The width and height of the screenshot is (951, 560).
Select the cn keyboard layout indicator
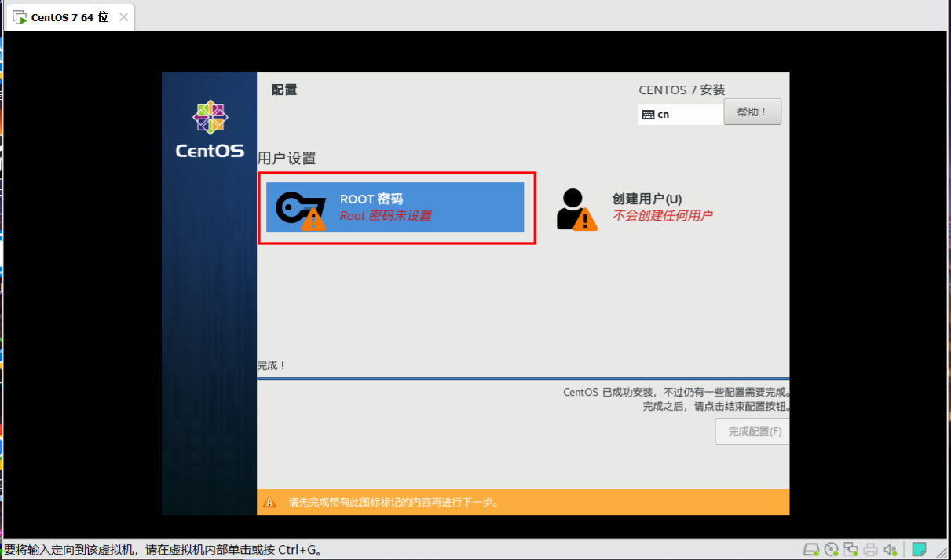pos(664,115)
